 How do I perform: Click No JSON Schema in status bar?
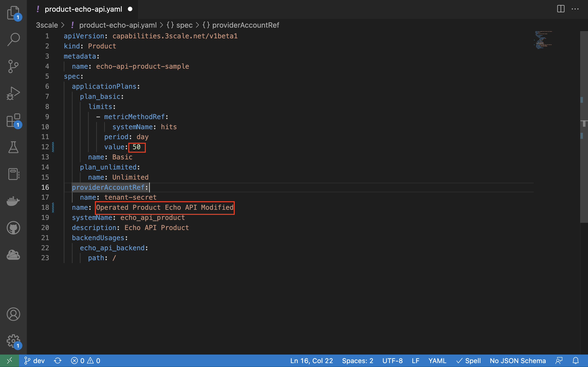pos(517,361)
